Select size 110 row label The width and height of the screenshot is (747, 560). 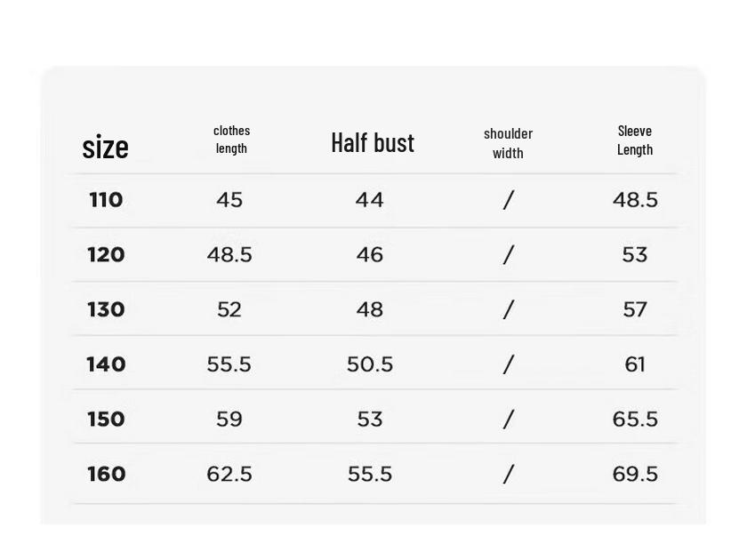coord(106,199)
